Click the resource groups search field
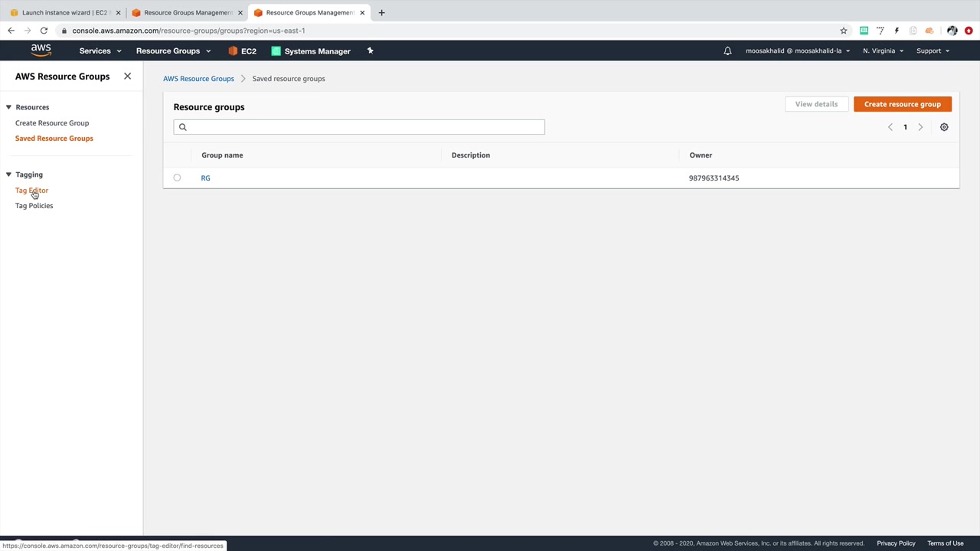 (359, 127)
